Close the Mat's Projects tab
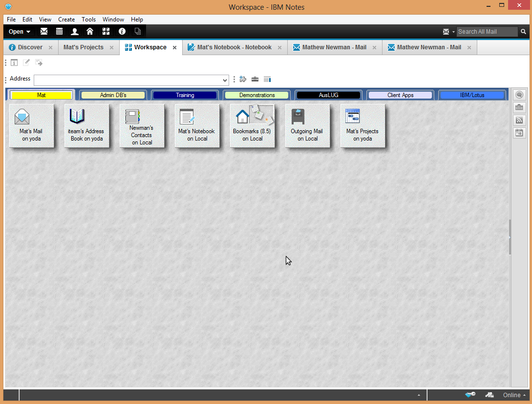 (111, 48)
